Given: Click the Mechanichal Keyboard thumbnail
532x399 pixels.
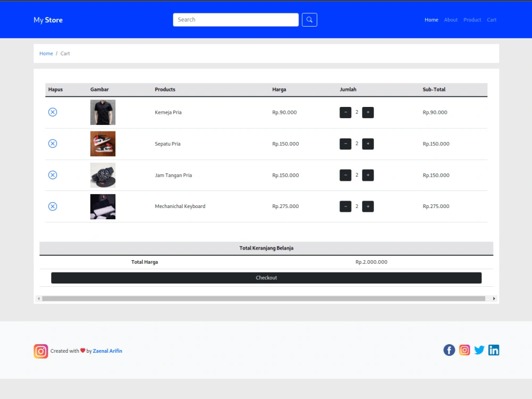Looking at the screenshot, I should click(x=103, y=206).
